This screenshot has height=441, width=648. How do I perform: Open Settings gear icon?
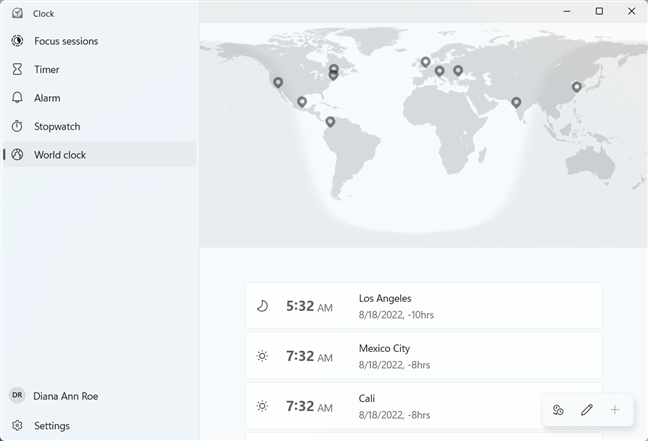point(17,425)
